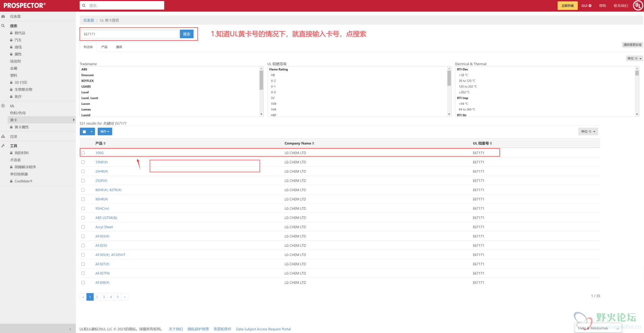The height and width of the screenshot is (333, 644).
Task: Switch to the 通用 tab
Action: 119,47
